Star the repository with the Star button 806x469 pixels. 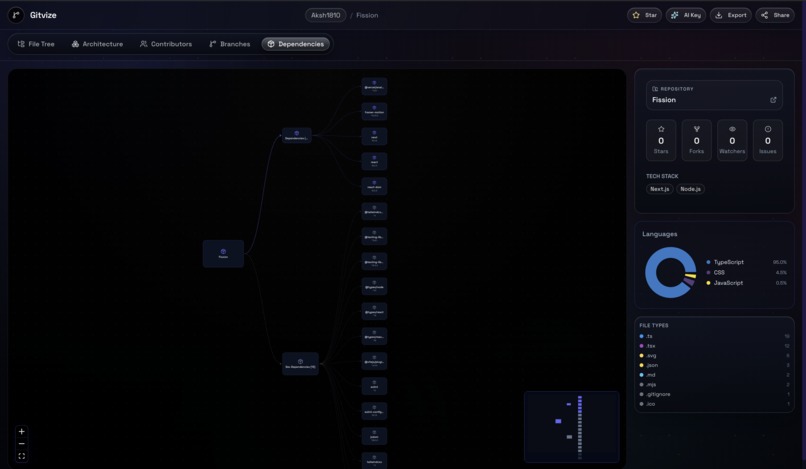(x=644, y=15)
